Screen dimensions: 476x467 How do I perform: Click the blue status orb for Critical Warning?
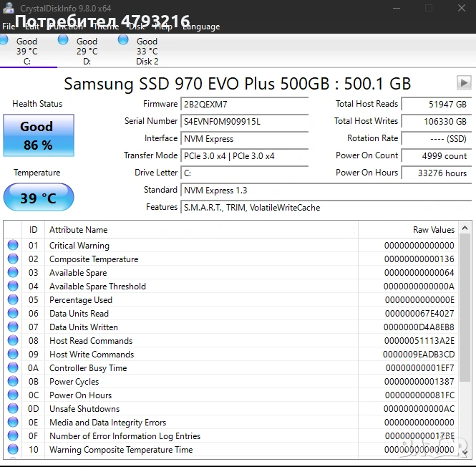(x=13, y=246)
